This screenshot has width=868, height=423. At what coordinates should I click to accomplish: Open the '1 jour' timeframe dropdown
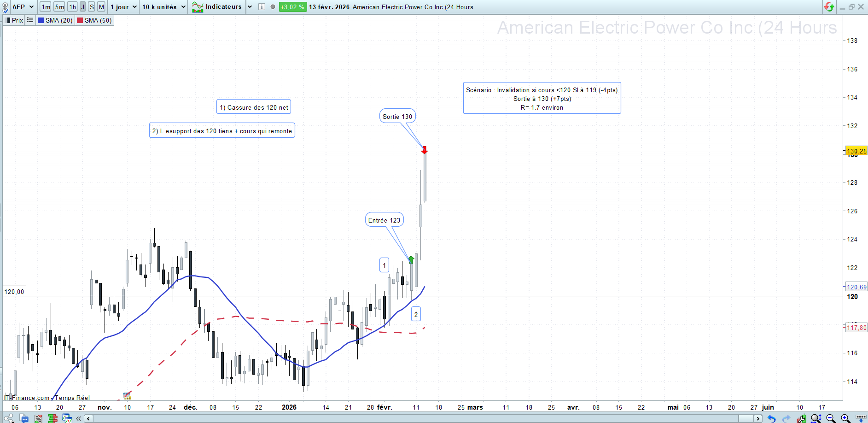(123, 7)
